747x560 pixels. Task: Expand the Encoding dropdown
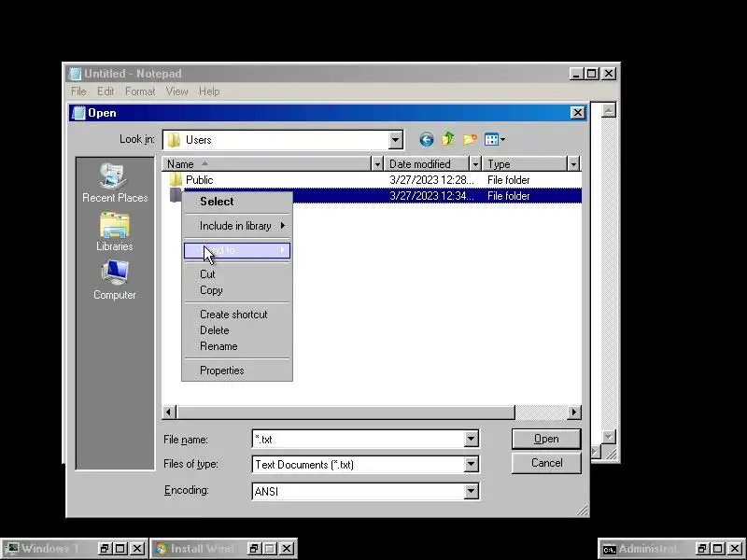coord(472,491)
